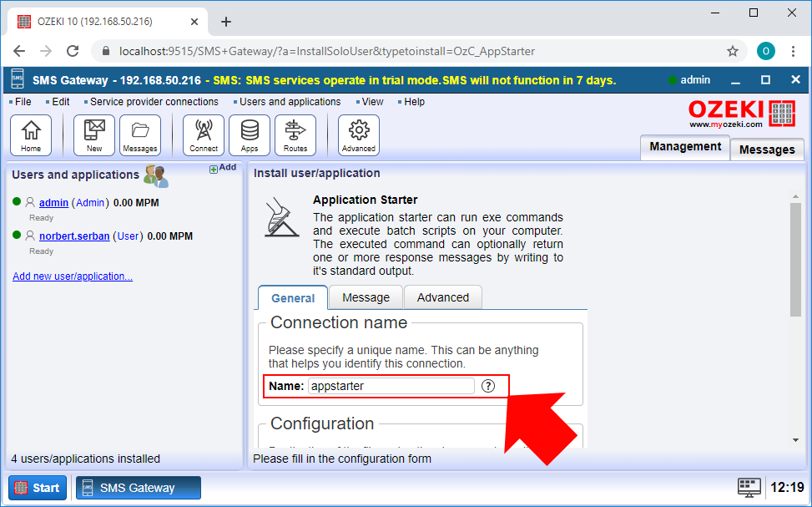Click the 12:19 taskbar clock
Screen dimensions: 812x507
point(787,487)
